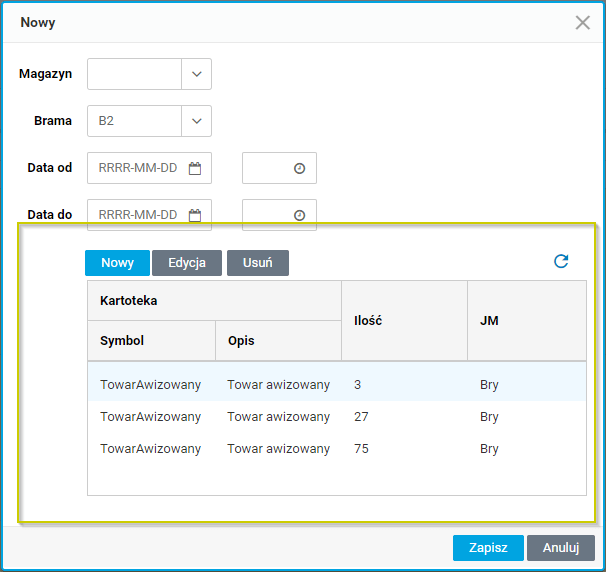This screenshot has width=606, height=572.
Task: Focus the Data do date field
Action: [149, 215]
